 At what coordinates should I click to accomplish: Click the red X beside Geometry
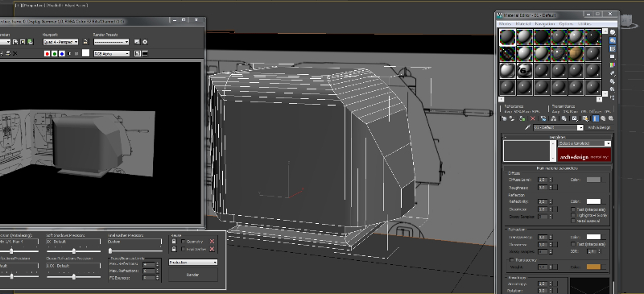tap(212, 242)
